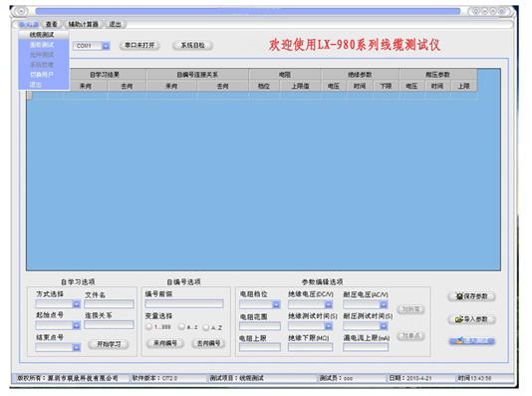Screen dimensions: 532x396
Task: Expand the 结束点号 dropdown
Action: pos(77,347)
